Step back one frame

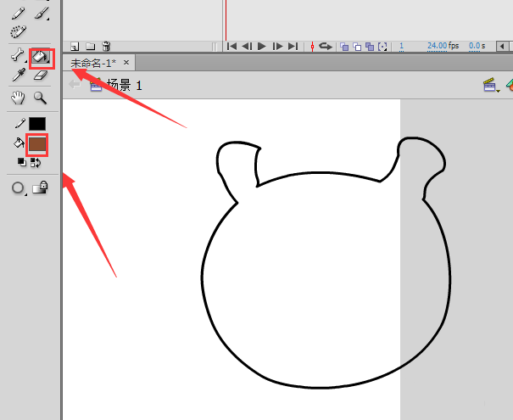click(x=247, y=46)
